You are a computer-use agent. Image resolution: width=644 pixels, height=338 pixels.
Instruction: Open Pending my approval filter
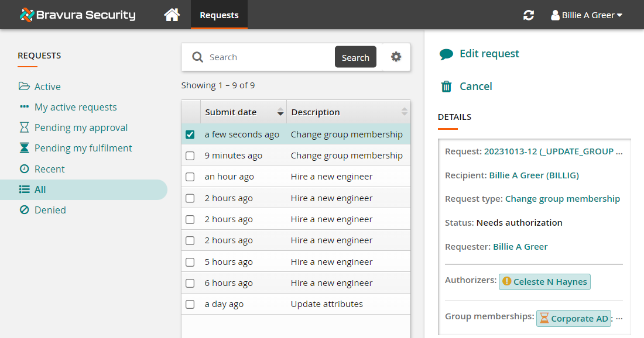81,127
